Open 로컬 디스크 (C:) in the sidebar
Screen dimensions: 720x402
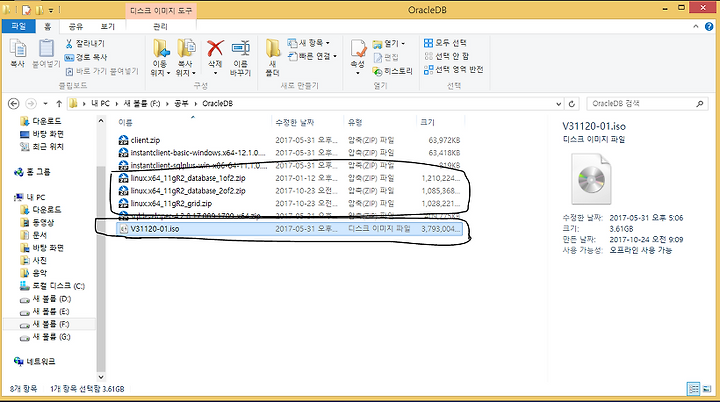[52, 286]
